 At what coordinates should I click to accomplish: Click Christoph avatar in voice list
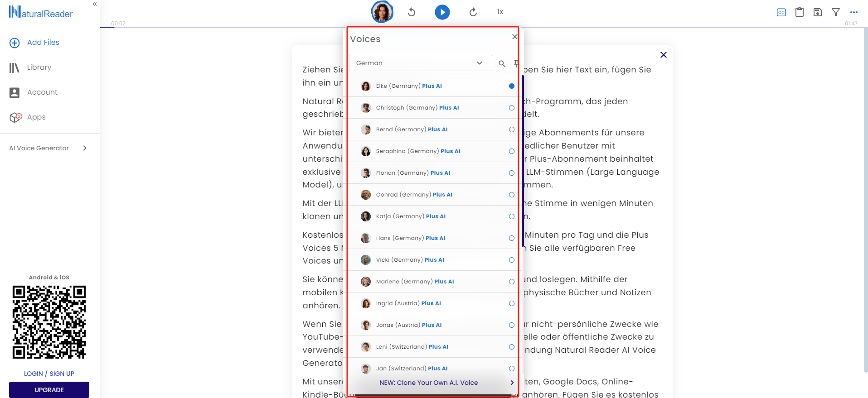click(366, 108)
